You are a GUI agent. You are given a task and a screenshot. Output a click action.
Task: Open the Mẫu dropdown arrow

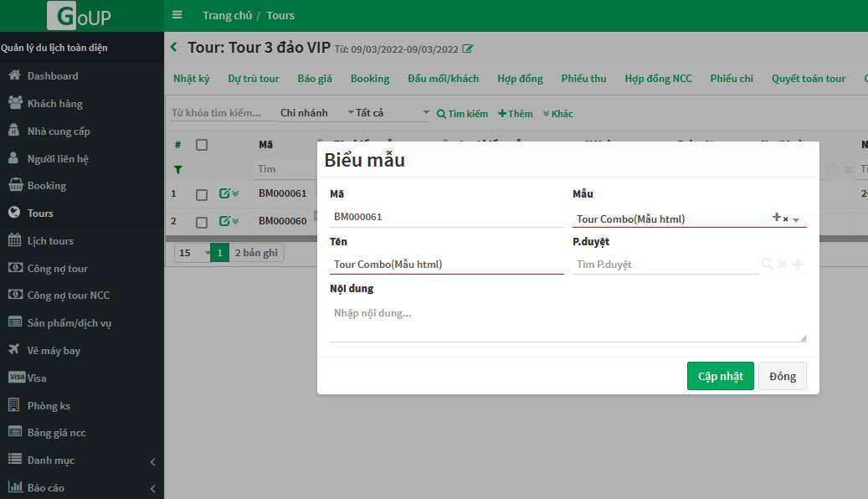(x=796, y=220)
